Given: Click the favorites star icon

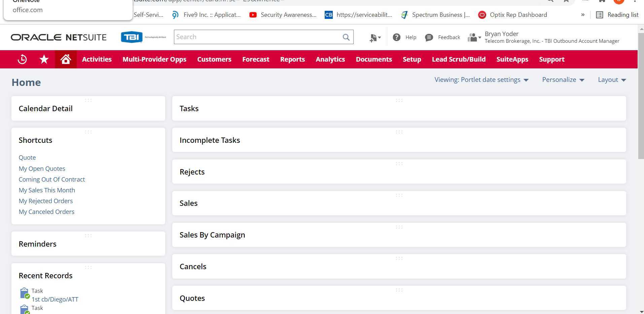Looking at the screenshot, I should (x=44, y=59).
